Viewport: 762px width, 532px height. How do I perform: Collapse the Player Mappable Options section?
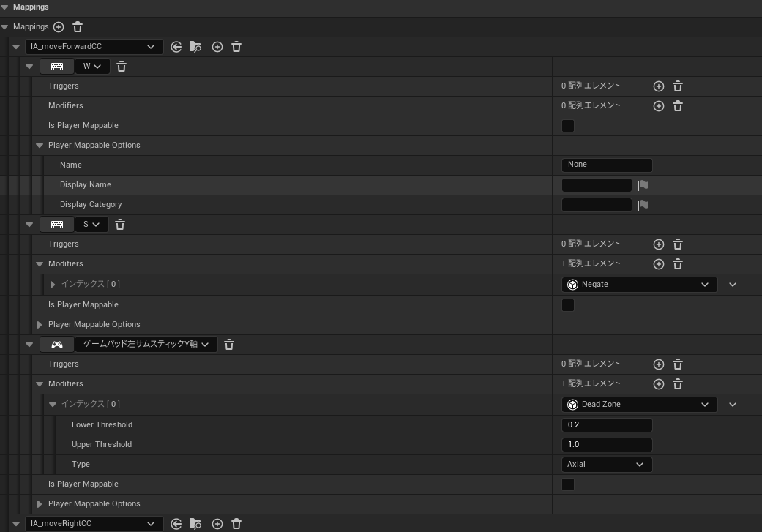pos(40,145)
